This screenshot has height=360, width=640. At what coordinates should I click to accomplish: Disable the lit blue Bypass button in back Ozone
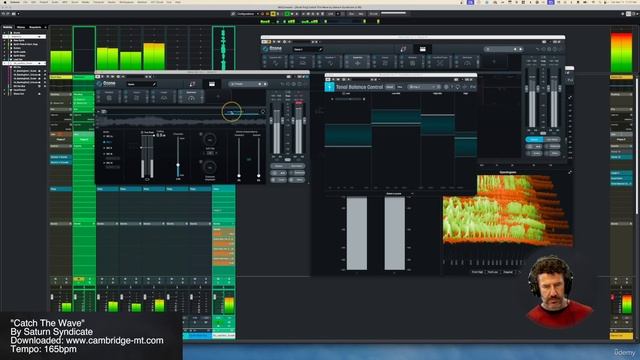534,139
